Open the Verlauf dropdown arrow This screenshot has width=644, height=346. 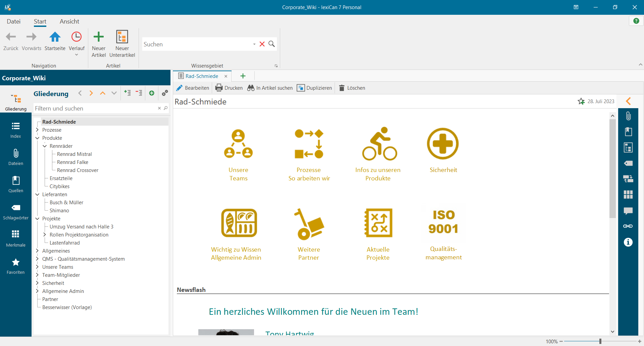pyautogui.click(x=77, y=55)
